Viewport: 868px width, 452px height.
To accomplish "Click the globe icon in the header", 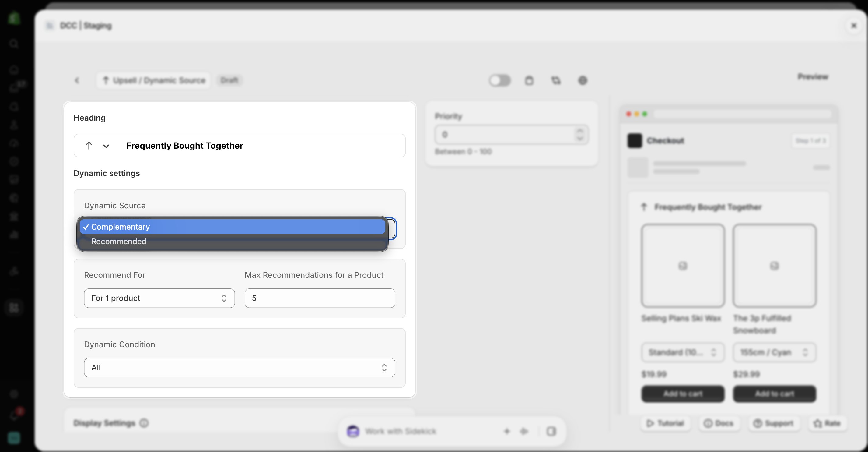I will click(x=583, y=81).
